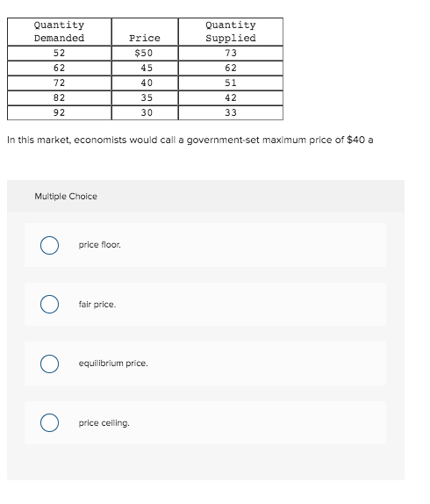Click the 'price floor.' answer text
The width and height of the screenshot is (430, 504).
click(x=99, y=245)
